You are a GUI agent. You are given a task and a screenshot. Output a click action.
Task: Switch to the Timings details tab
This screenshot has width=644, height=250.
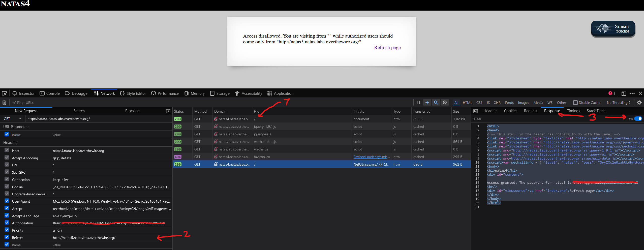[x=573, y=111]
